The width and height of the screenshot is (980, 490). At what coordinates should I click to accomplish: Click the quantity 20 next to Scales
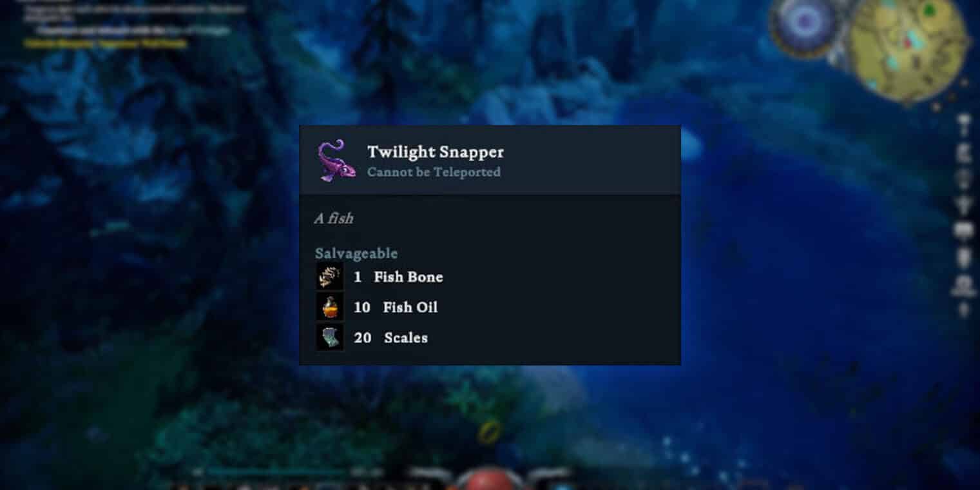(362, 338)
